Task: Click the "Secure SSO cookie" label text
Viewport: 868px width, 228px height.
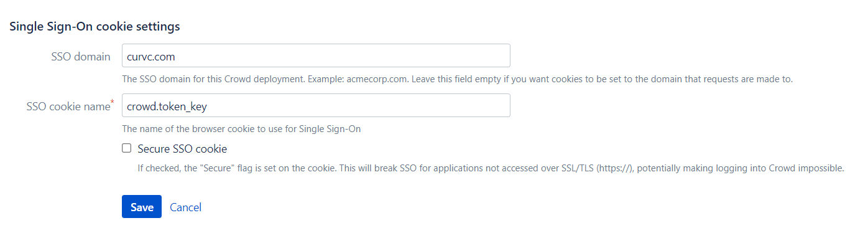Action: pyautogui.click(x=182, y=149)
